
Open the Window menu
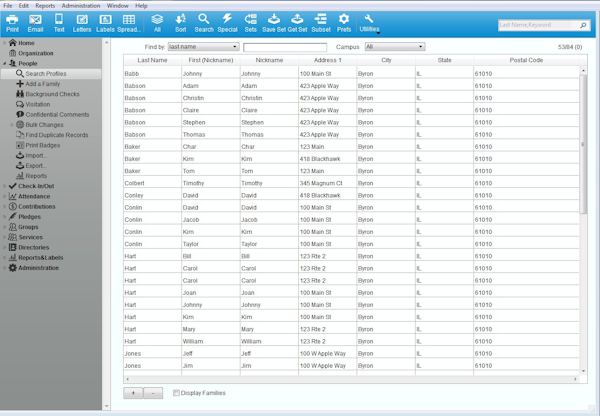point(117,6)
